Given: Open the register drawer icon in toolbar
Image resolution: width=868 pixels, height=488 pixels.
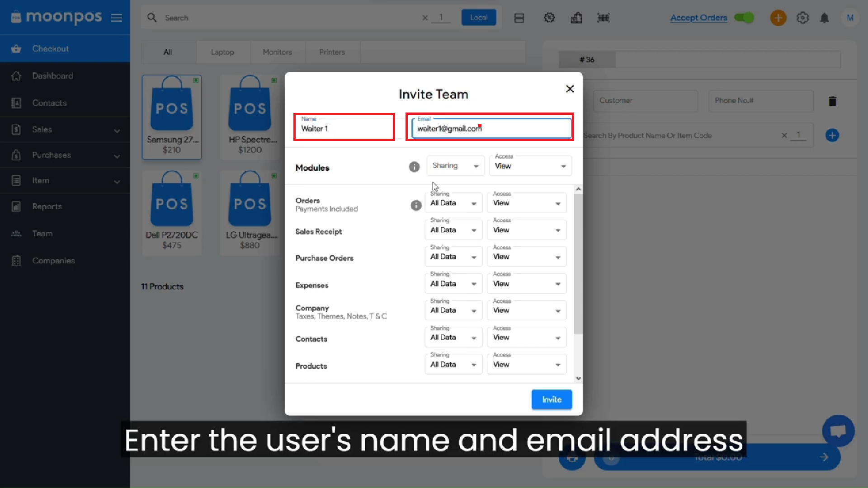Looking at the screenshot, I should 519,18.
